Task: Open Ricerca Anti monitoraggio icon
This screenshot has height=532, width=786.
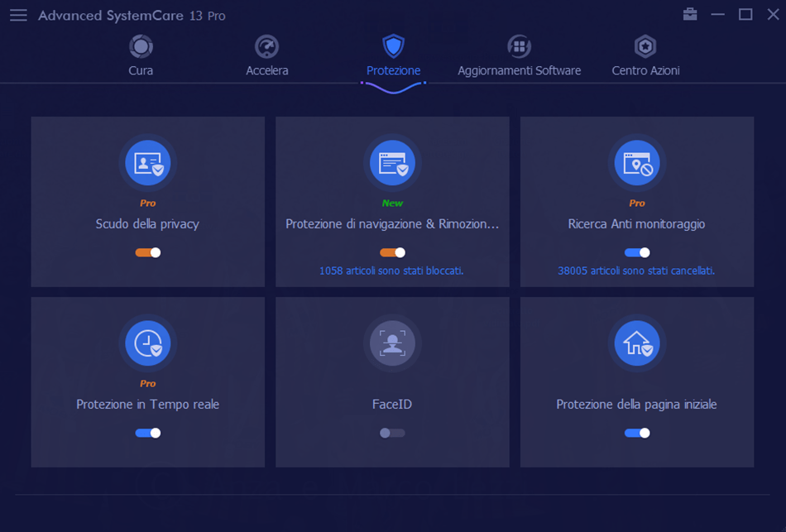Action: coord(637,163)
